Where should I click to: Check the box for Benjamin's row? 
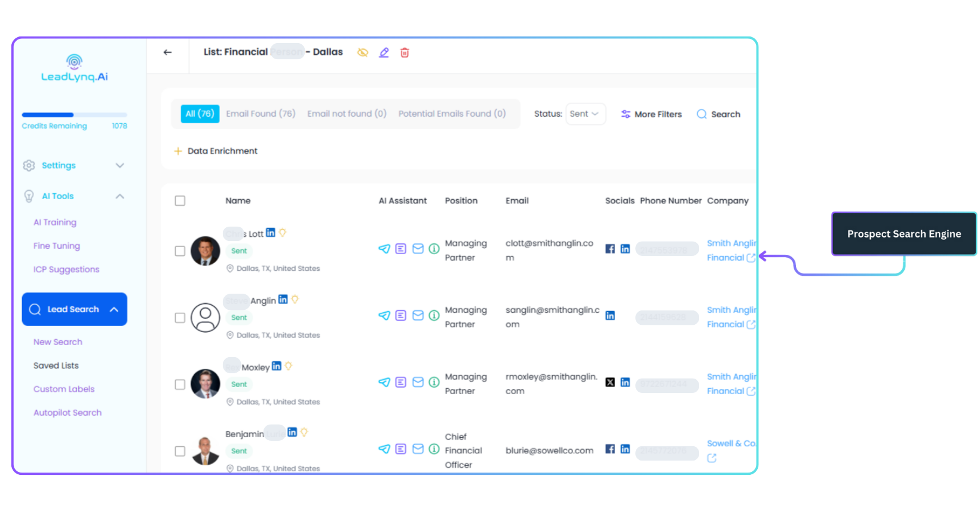tap(180, 452)
